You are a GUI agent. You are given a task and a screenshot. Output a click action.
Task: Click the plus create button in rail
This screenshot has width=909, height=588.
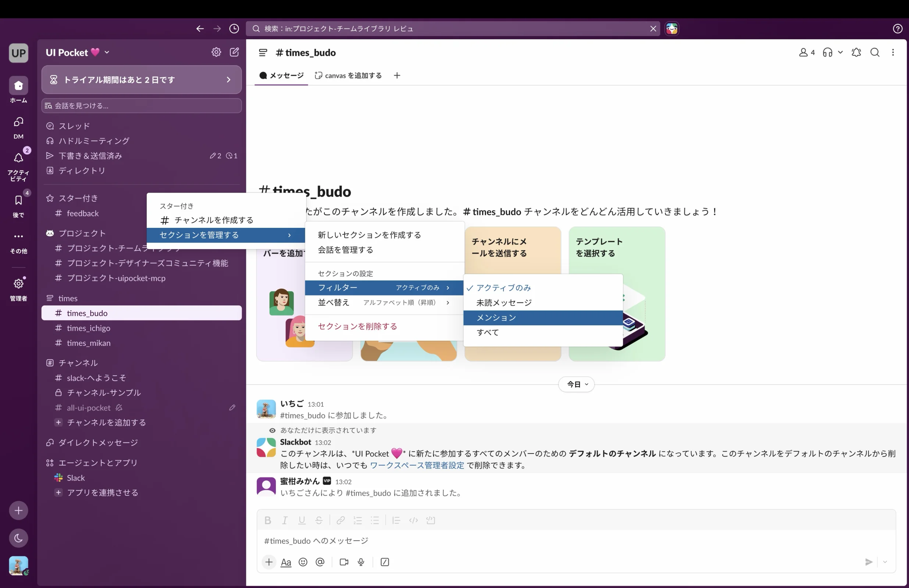click(x=18, y=510)
